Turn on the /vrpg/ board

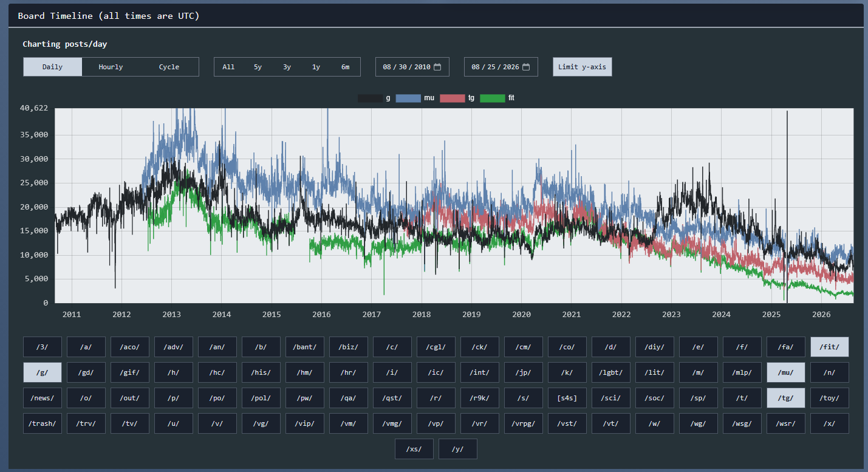tap(523, 423)
